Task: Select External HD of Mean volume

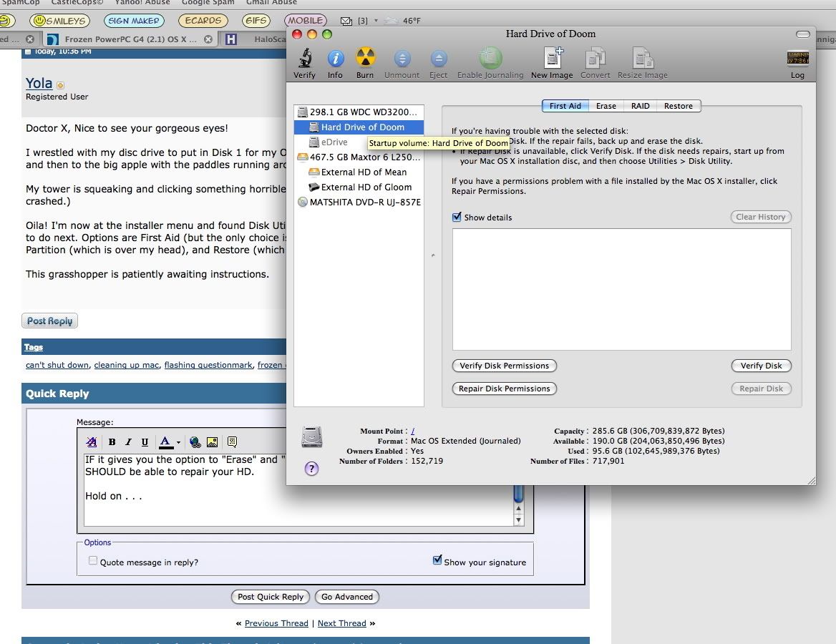Action: point(359,172)
